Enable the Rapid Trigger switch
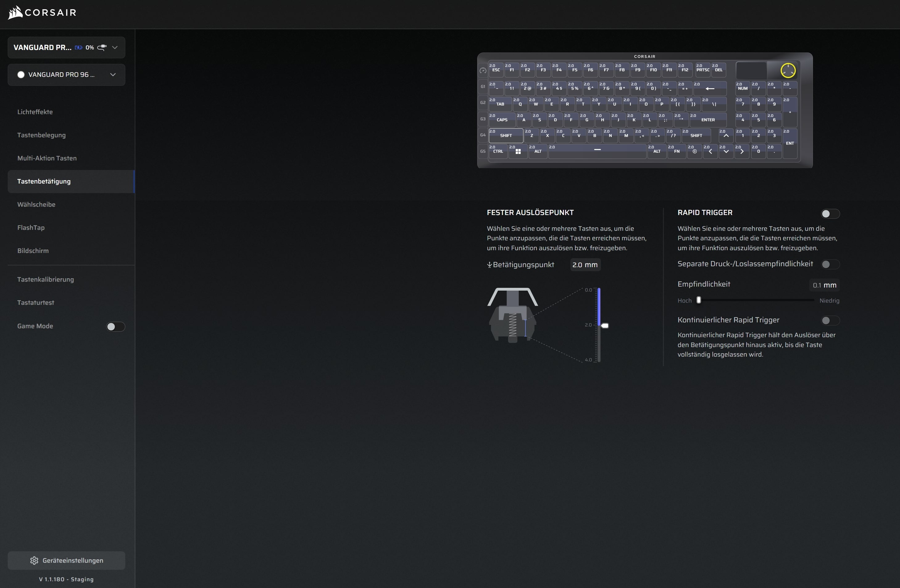900x588 pixels. (830, 214)
